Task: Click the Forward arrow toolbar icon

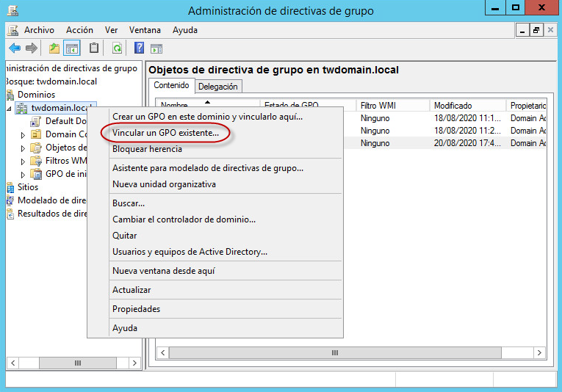Action: point(31,48)
